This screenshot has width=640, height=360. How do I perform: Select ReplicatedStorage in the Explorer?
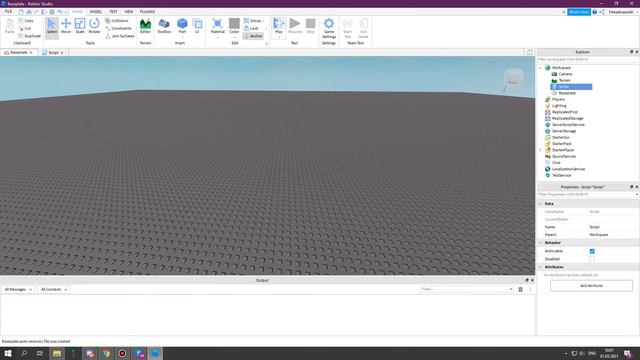(x=567, y=118)
